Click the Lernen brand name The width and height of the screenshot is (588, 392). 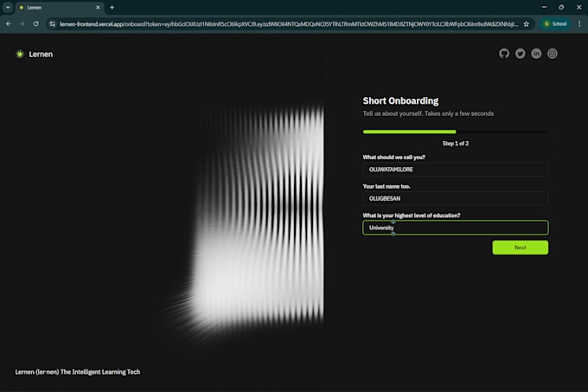(x=41, y=54)
